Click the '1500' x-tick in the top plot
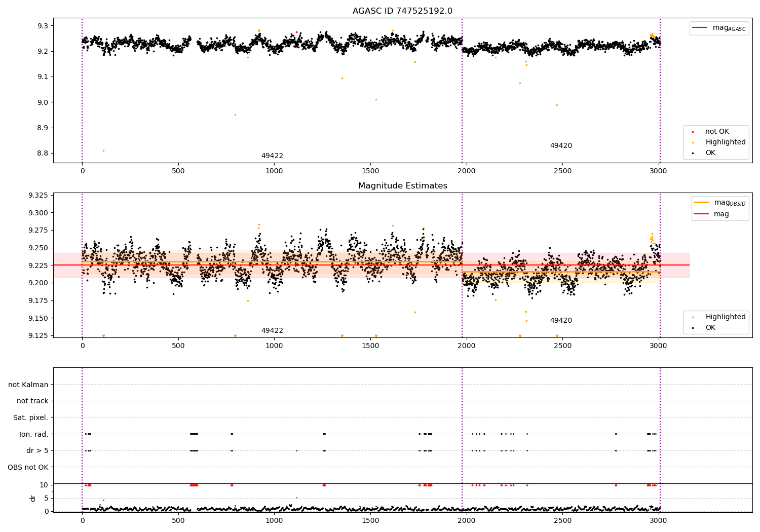The image size is (760, 532). point(370,171)
